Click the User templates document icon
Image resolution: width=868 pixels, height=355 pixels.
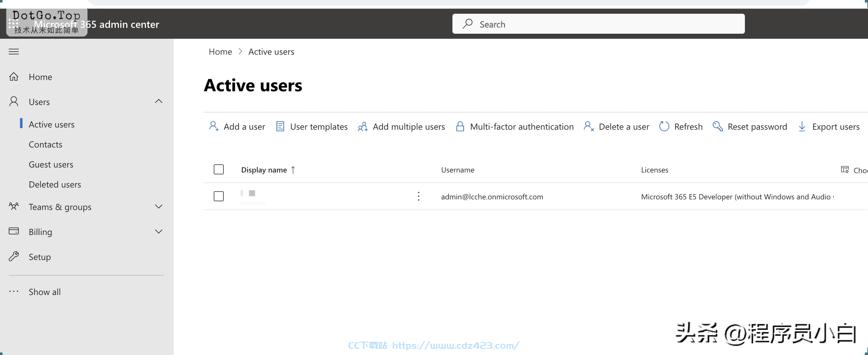pyautogui.click(x=280, y=127)
